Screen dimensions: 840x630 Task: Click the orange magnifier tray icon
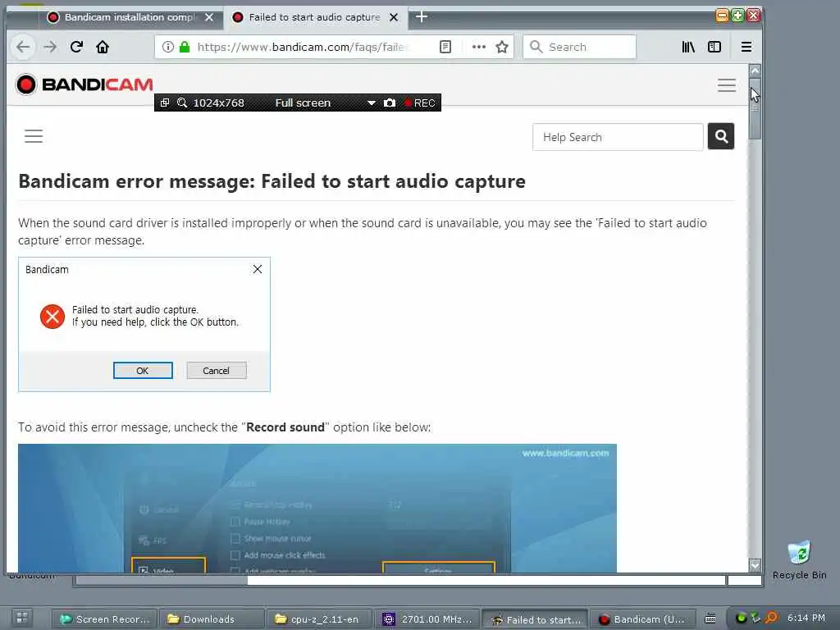[x=771, y=618]
